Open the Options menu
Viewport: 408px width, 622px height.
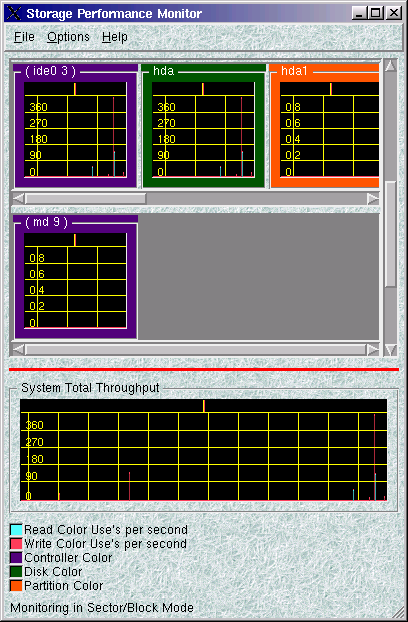68,37
